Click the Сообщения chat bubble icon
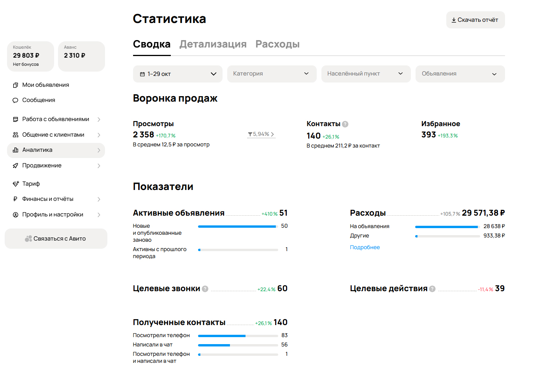This screenshot has width=549, height=392. tap(16, 100)
